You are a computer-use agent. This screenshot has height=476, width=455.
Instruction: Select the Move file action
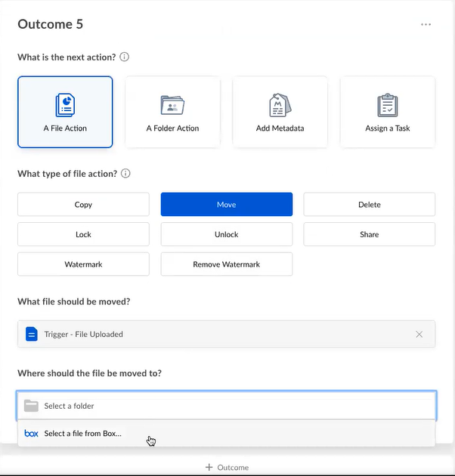click(x=227, y=204)
